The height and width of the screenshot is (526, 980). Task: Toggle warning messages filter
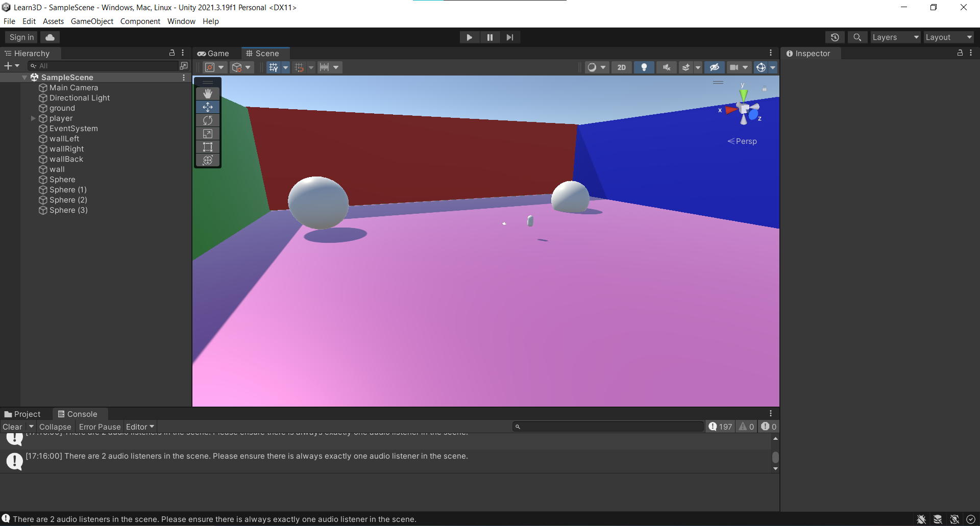[x=746, y=427]
